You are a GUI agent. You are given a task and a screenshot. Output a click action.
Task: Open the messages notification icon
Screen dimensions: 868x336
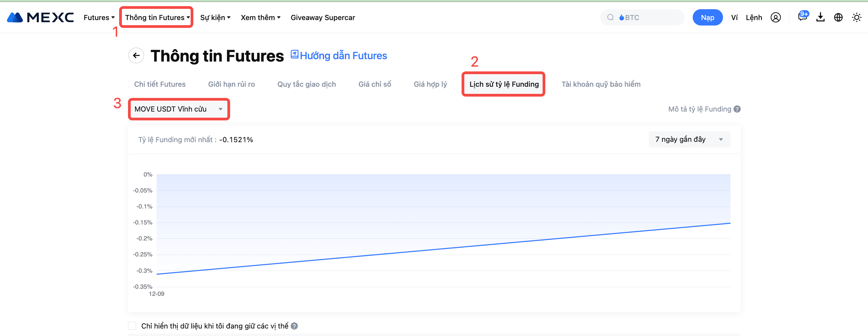802,17
